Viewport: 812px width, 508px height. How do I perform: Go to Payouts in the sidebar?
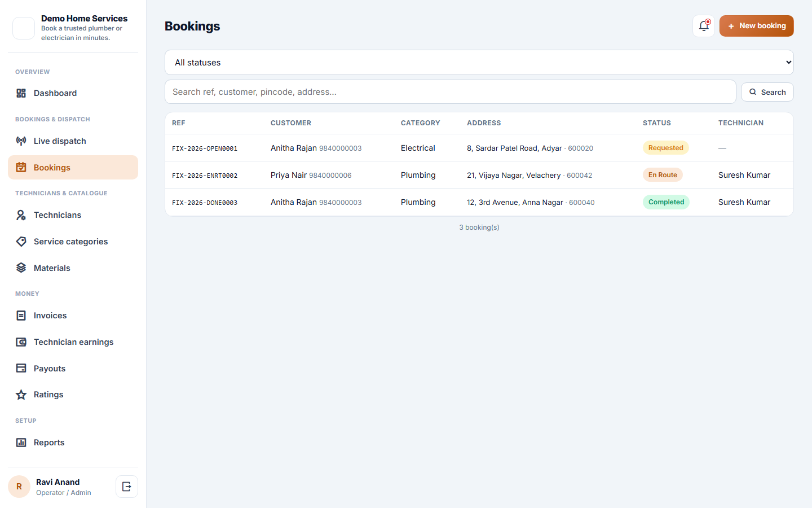pyautogui.click(x=73, y=369)
